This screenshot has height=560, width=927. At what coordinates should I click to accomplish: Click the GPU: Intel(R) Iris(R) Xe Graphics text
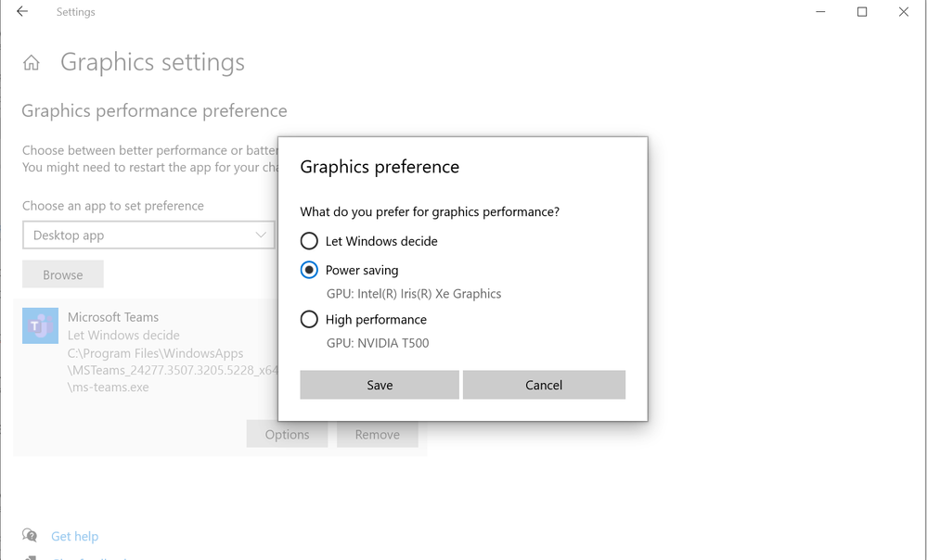click(x=414, y=294)
